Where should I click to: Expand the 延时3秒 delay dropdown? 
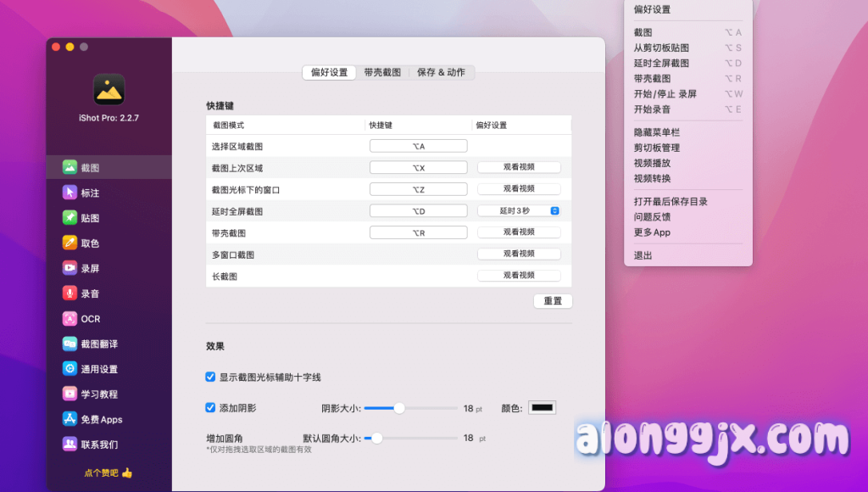point(519,210)
